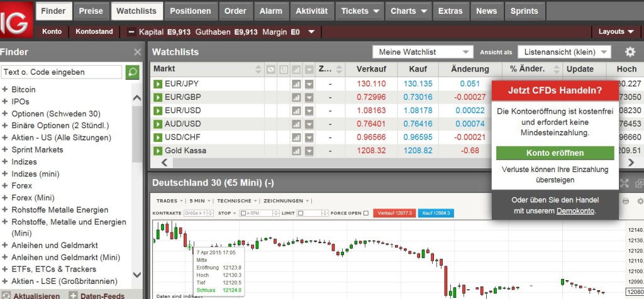The width and height of the screenshot is (644, 299).
Task: Open the TECHNISCHE indicators dropdown
Action: pos(238,201)
